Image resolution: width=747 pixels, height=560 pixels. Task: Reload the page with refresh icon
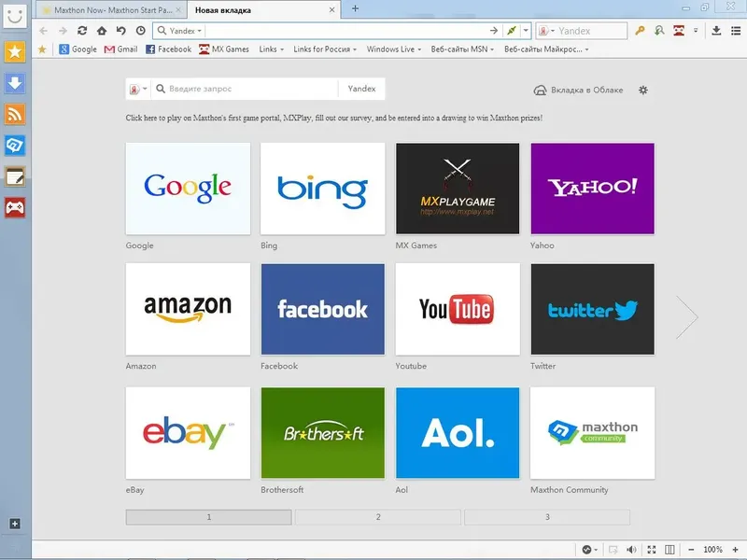(x=82, y=31)
